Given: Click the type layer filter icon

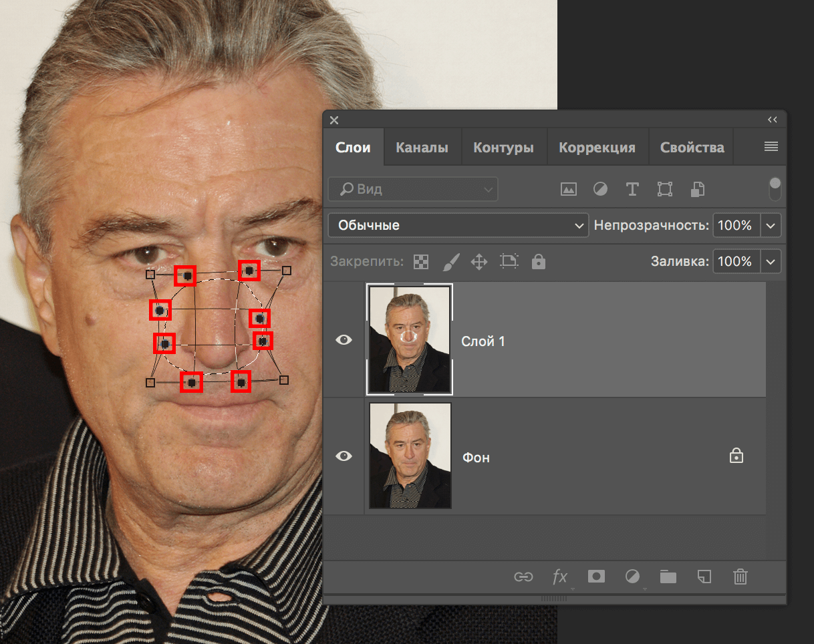Looking at the screenshot, I should pyautogui.click(x=632, y=189).
